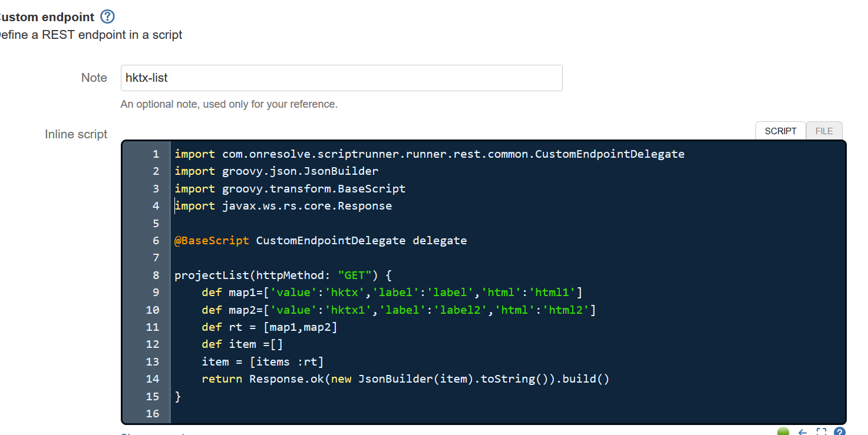Screen dimensions: 868x435
Task: Click line number 16 in the gutter
Action: pyautogui.click(x=152, y=413)
